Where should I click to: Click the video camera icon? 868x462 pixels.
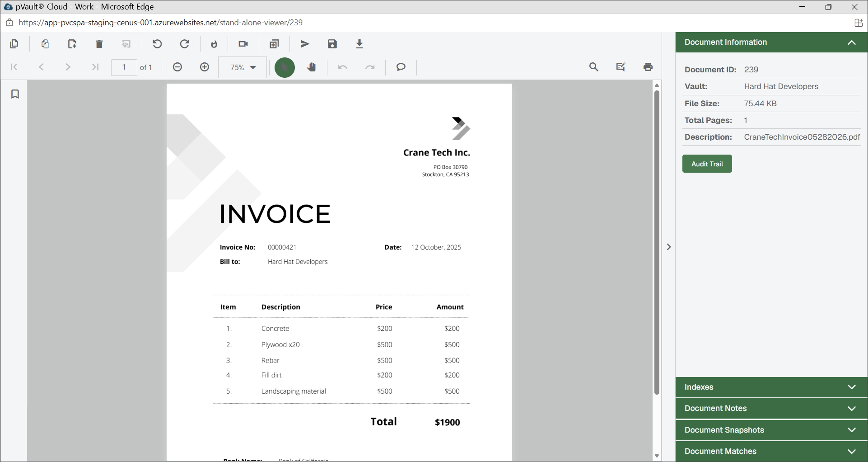[243, 44]
